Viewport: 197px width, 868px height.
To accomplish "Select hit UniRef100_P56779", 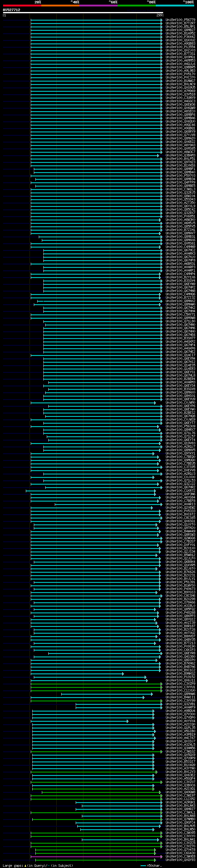I will [180, 20].
